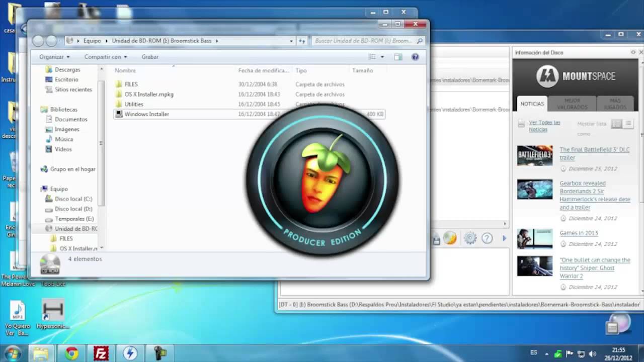
Task: Click the volume icon in the system tray
Action: pos(592,353)
